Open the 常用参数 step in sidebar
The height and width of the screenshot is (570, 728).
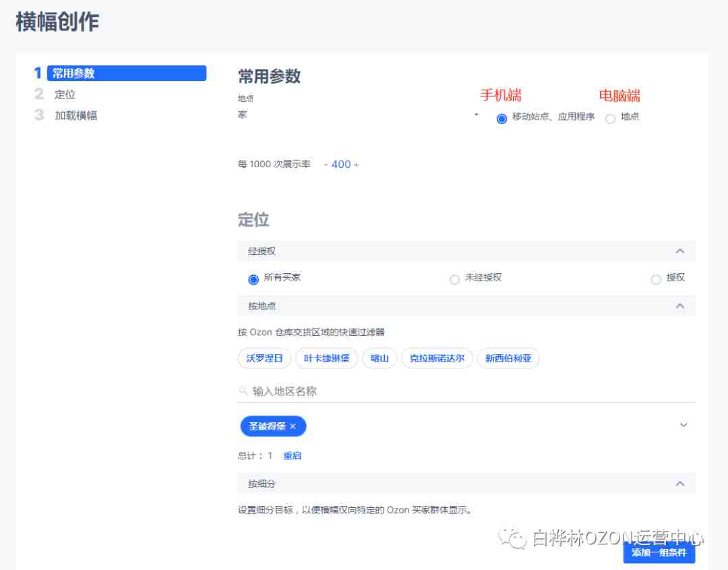(126, 73)
